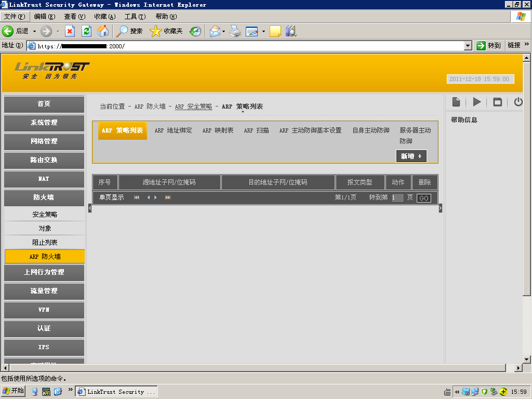Click the GO page jump button
The image size is (532, 399).
(x=424, y=198)
